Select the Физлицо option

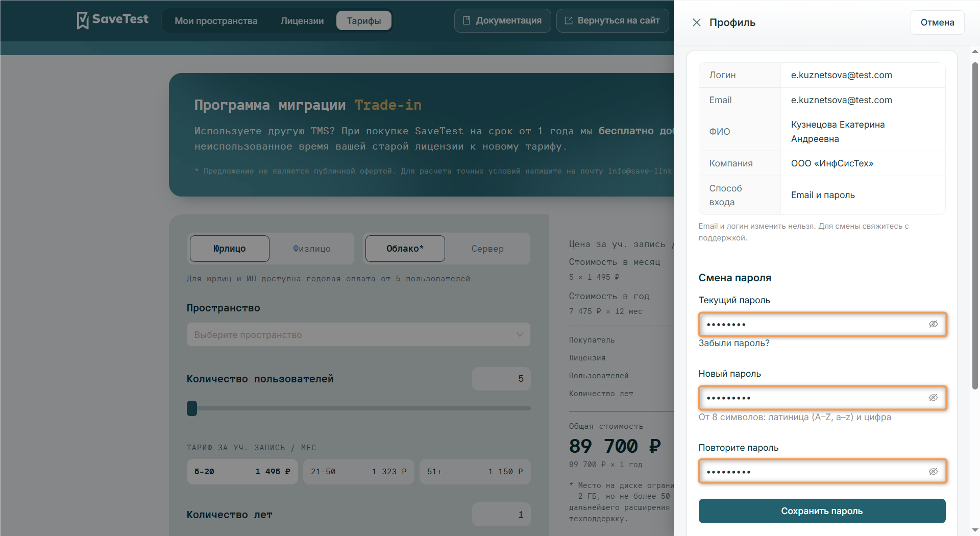[312, 249]
